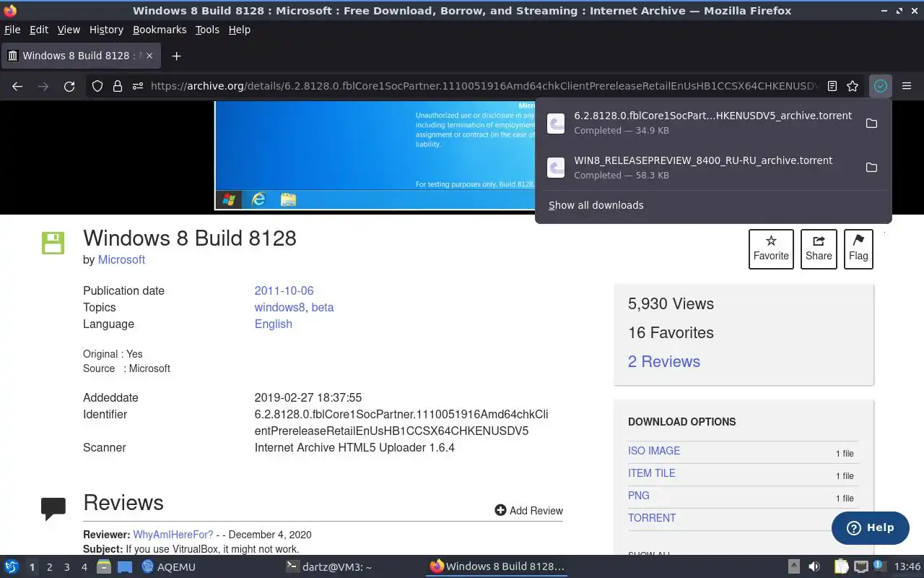
Task: Open downloaded WIN8_RELEASEPREVIEW_8400_RU-RU torrent file
Action: pos(699,168)
